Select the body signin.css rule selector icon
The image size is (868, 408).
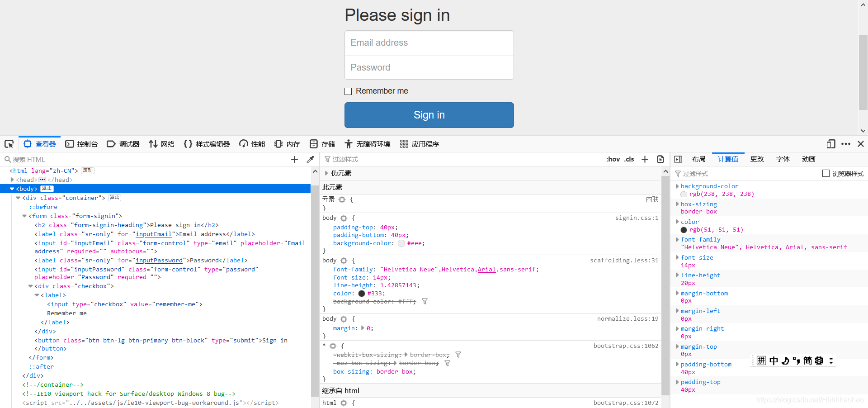pos(344,218)
